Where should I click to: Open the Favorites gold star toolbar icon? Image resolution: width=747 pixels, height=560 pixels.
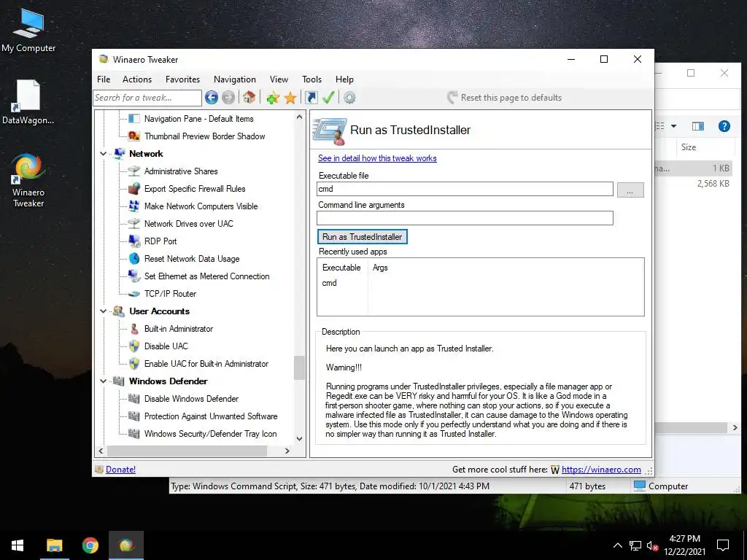[290, 98]
